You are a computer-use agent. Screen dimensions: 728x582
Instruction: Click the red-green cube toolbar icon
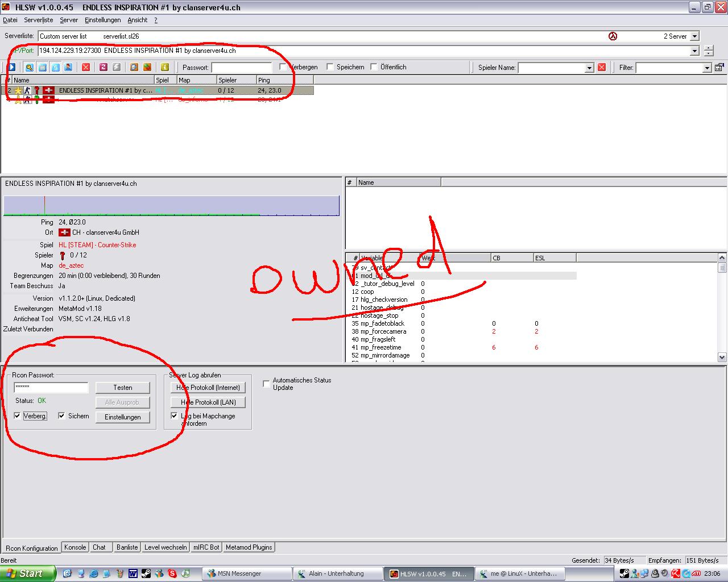click(147, 67)
